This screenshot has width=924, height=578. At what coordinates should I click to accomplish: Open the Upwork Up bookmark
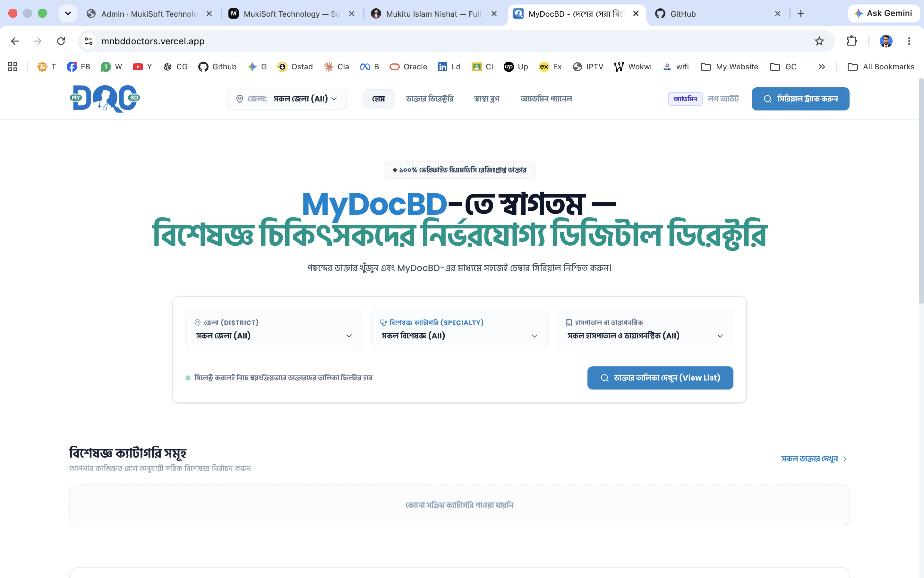tap(516, 66)
